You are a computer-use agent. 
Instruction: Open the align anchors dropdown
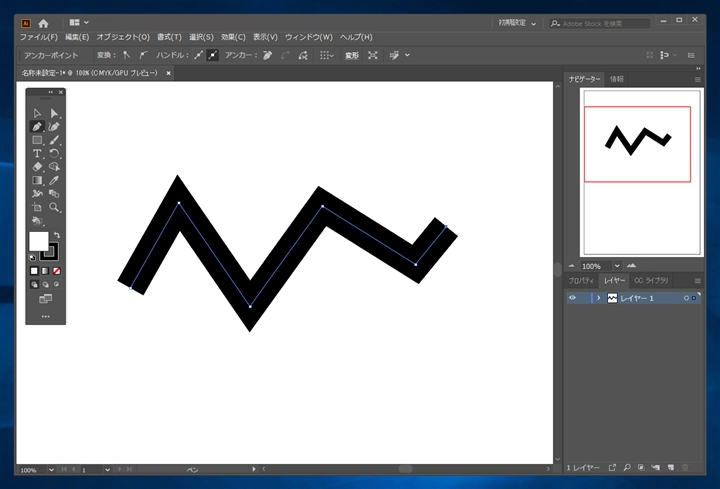(x=327, y=55)
